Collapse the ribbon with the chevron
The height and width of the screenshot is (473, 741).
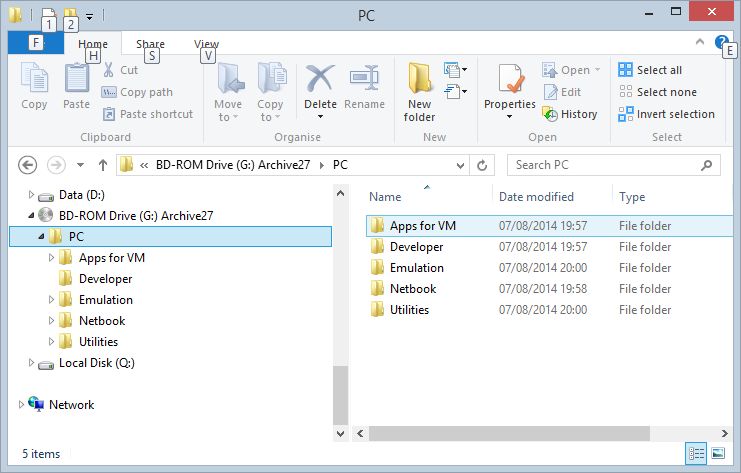click(x=700, y=42)
